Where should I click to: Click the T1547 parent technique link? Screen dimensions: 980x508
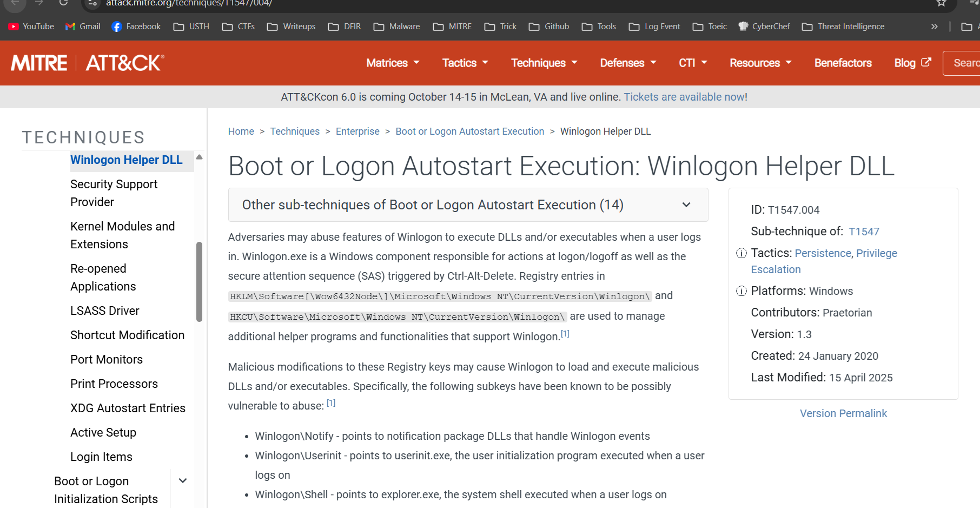pos(864,232)
